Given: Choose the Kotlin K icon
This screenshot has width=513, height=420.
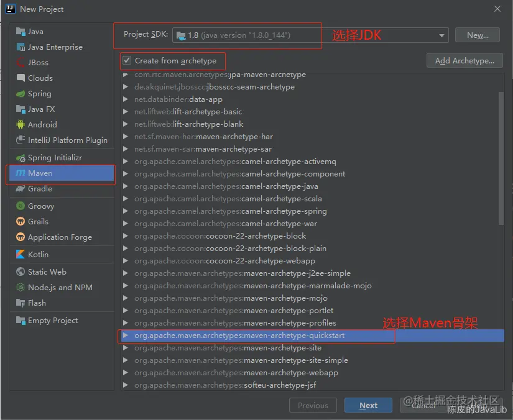Looking at the screenshot, I should click(21, 254).
